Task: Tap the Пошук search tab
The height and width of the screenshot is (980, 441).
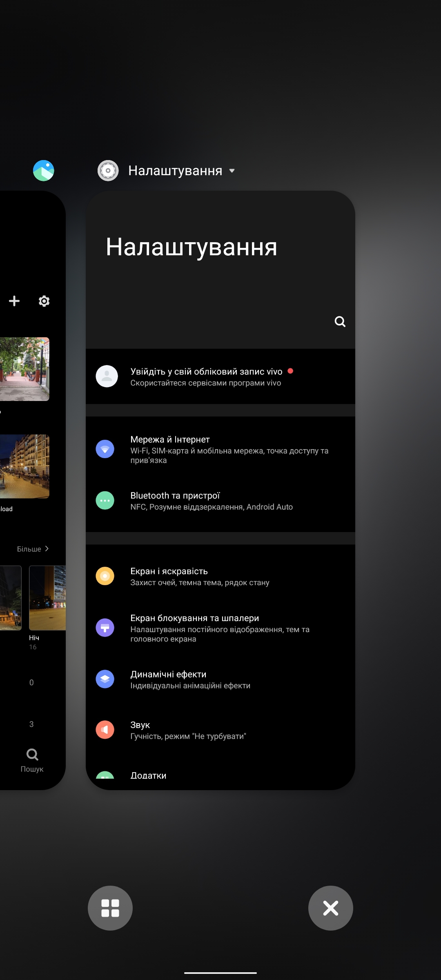Action: (32, 760)
